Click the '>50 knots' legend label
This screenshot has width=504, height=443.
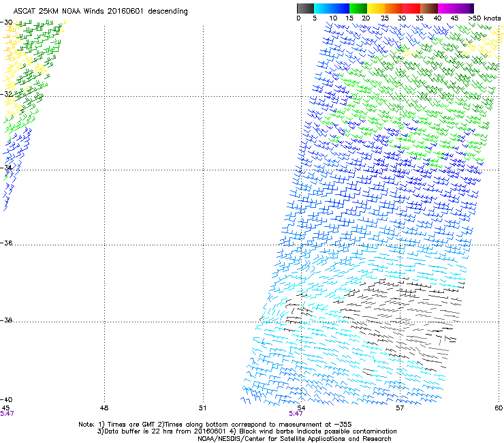pyautogui.click(x=484, y=18)
